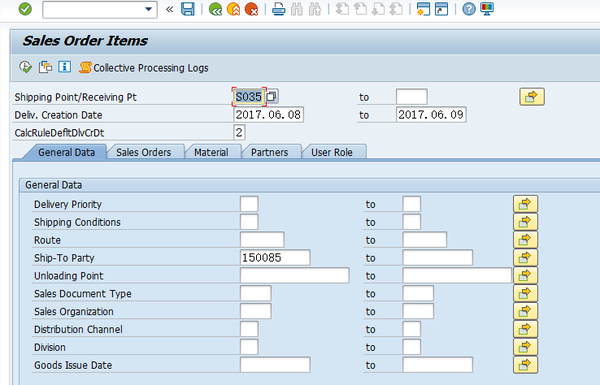Viewport: 600px width, 385px height.
Task: Click Collective Processing Logs button
Action: (x=144, y=68)
